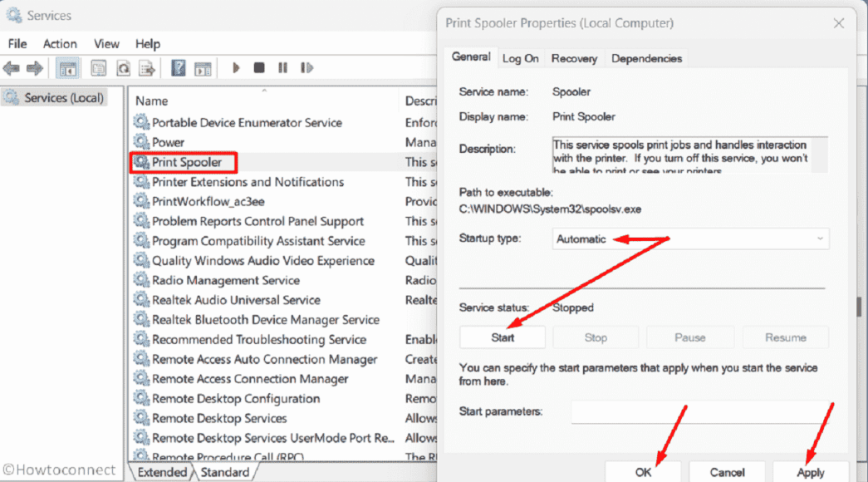
Task: Toggle the Action Pane toolbar icon
Action: pos(203,68)
